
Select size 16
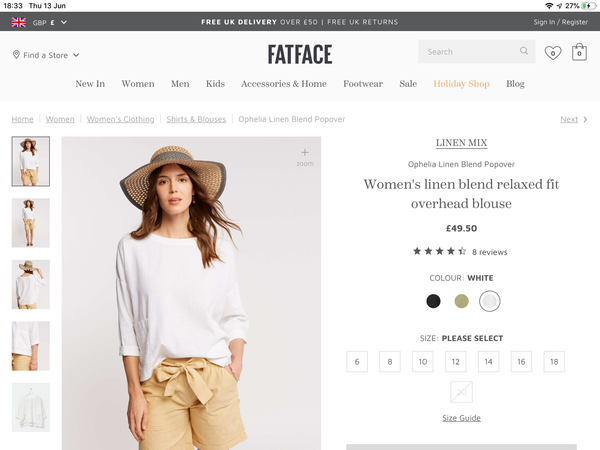pos(521,362)
